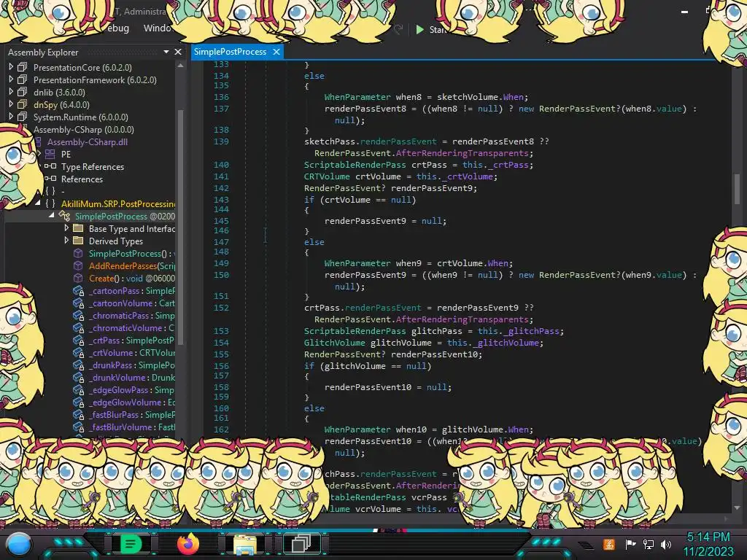Collapse the SimplePostProcess class node
747x560 pixels.
[x=52, y=216]
